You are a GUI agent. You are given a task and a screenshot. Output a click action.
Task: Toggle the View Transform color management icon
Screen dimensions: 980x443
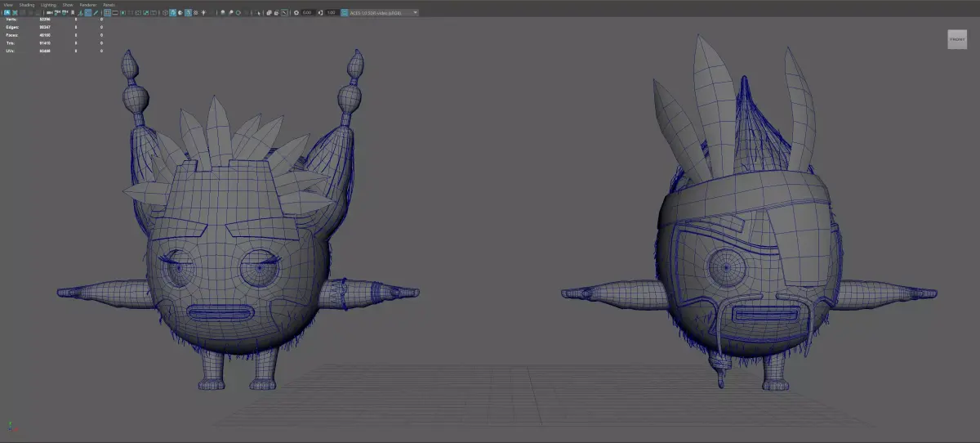[344, 13]
